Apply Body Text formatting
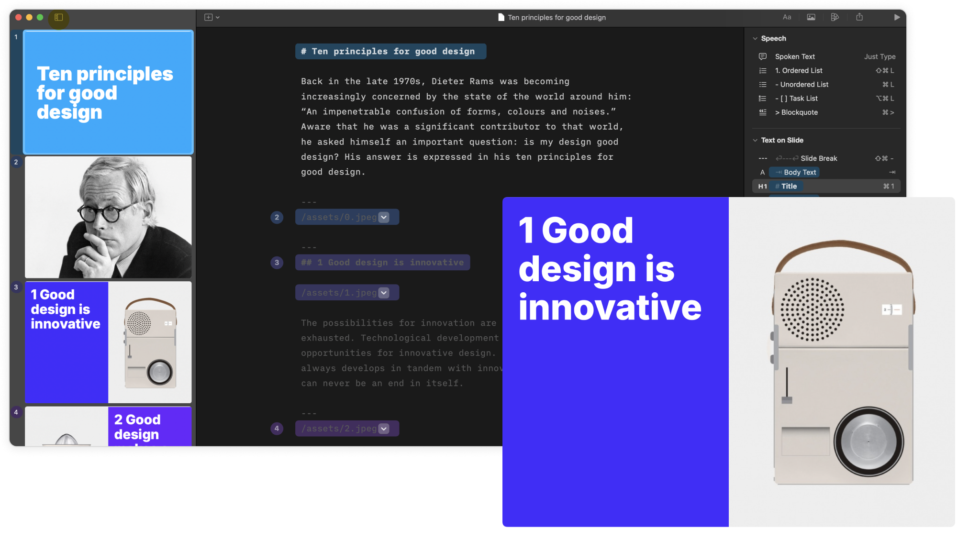This screenshot has width=980, height=551. (x=794, y=172)
